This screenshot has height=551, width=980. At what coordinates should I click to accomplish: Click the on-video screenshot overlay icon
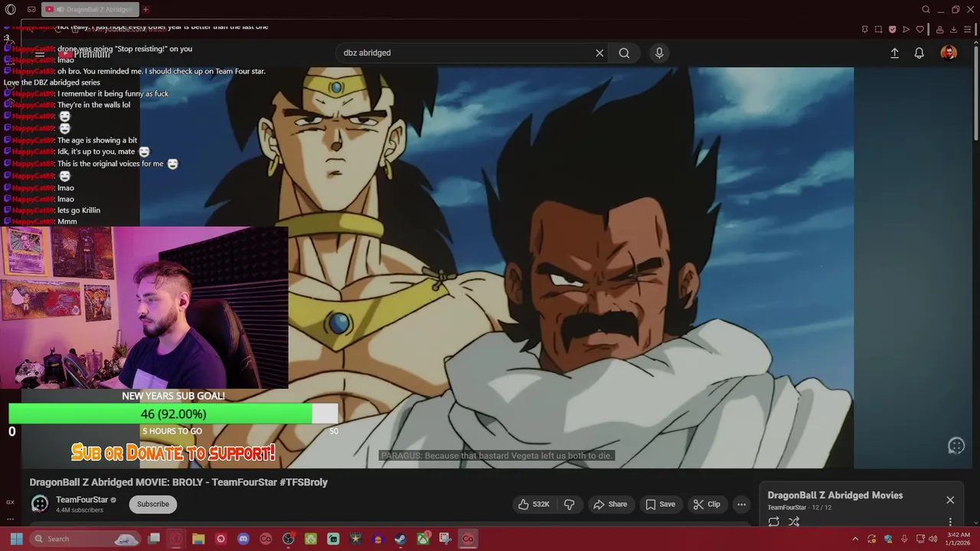[x=956, y=446]
